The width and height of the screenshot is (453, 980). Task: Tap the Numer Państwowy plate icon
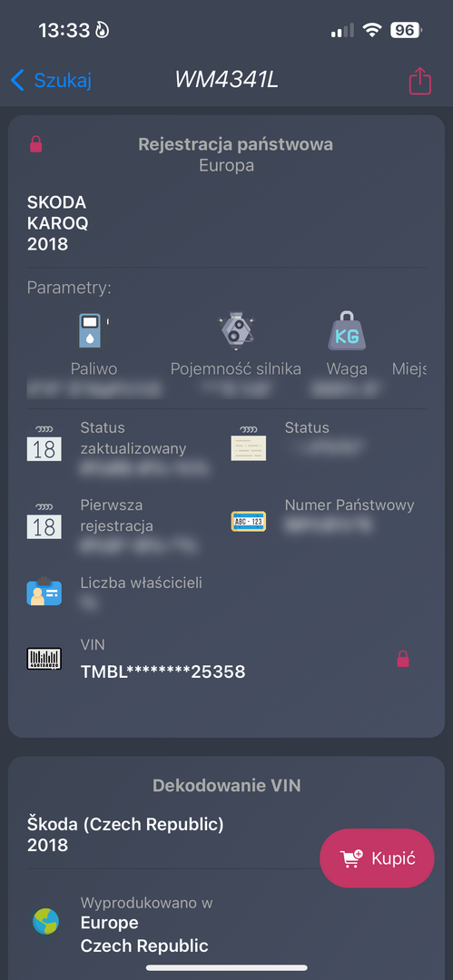(249, 521)
